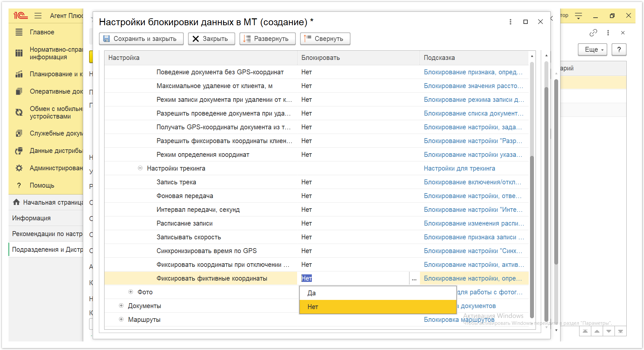Click the 1C logo icon
644x350 pixels.
(x=20, y=15)
